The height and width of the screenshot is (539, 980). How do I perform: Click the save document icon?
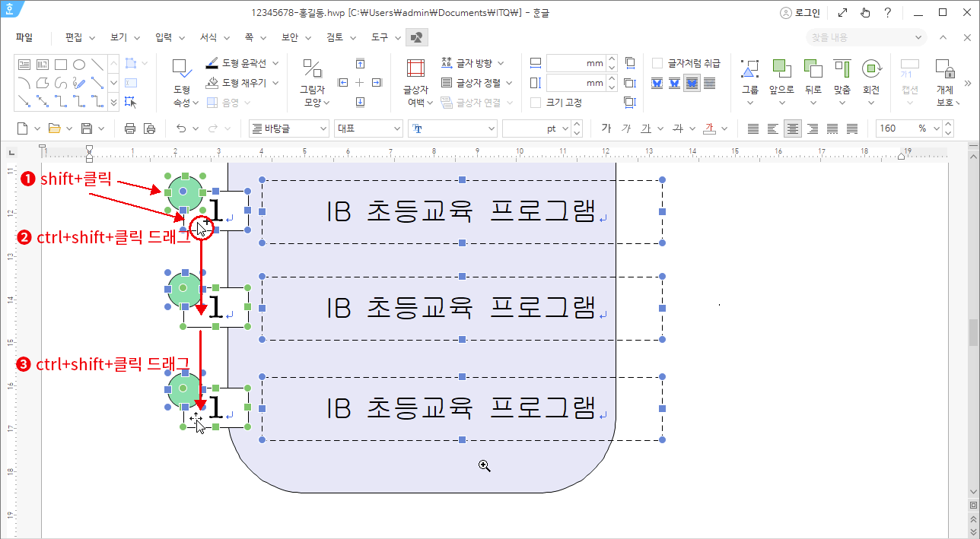pos(87,128)
